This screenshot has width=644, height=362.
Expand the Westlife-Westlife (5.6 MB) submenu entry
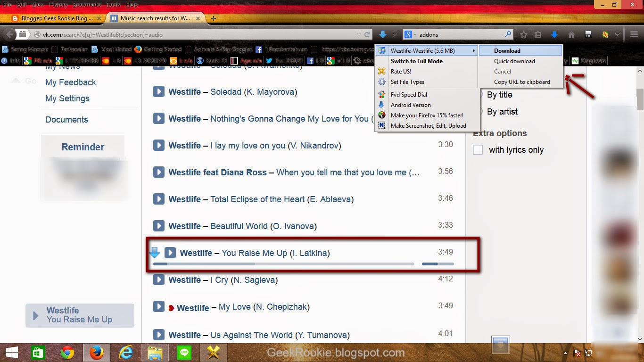coord(427,50)
